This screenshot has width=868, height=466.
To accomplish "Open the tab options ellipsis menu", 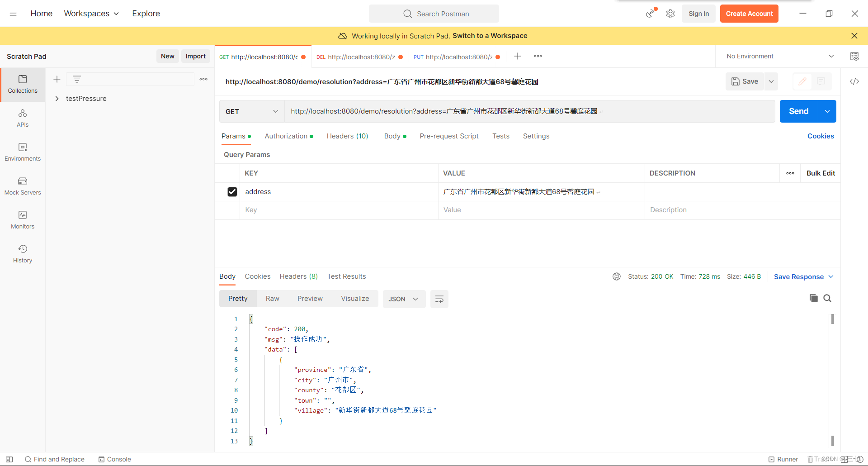I will pyautogui.click(x=538, y=56).
